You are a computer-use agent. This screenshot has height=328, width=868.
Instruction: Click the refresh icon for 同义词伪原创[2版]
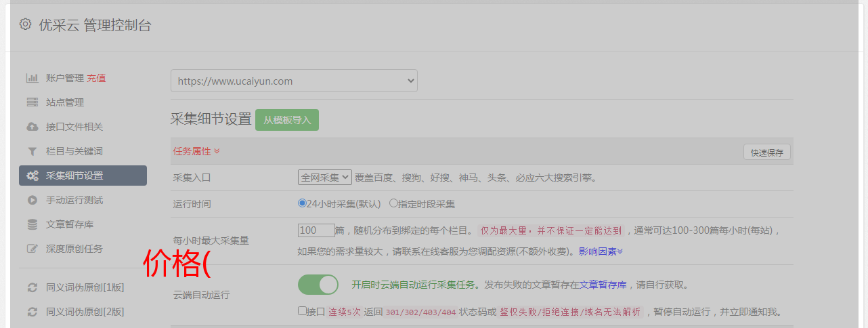[x=32, y=312]
